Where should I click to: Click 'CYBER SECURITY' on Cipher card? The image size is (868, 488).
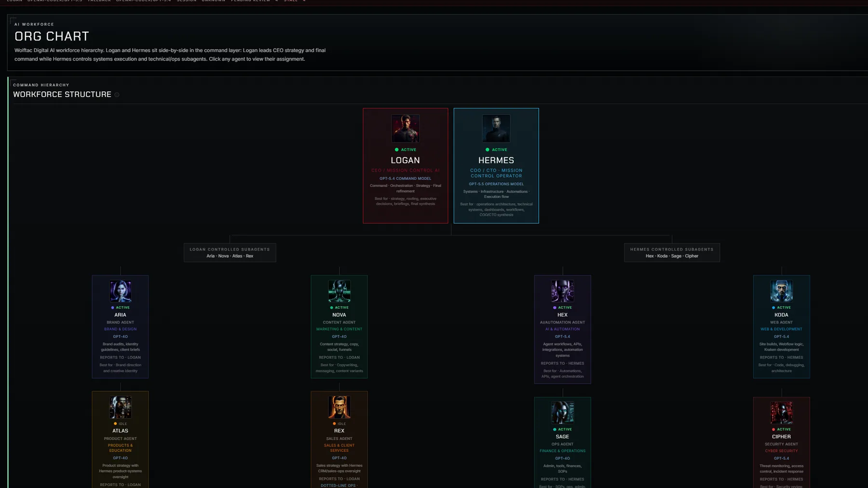[782, 451]
